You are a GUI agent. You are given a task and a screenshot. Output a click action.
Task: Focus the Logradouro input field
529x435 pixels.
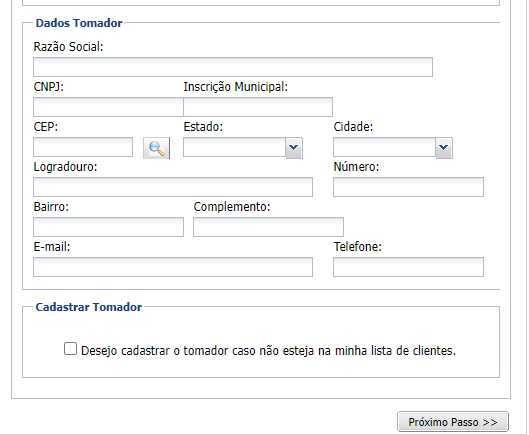point(173,187)
